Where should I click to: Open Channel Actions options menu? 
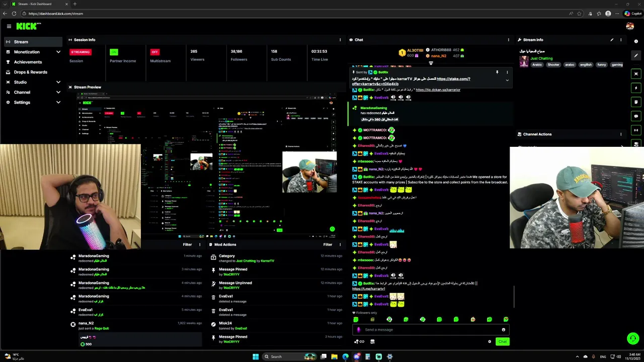621,134
